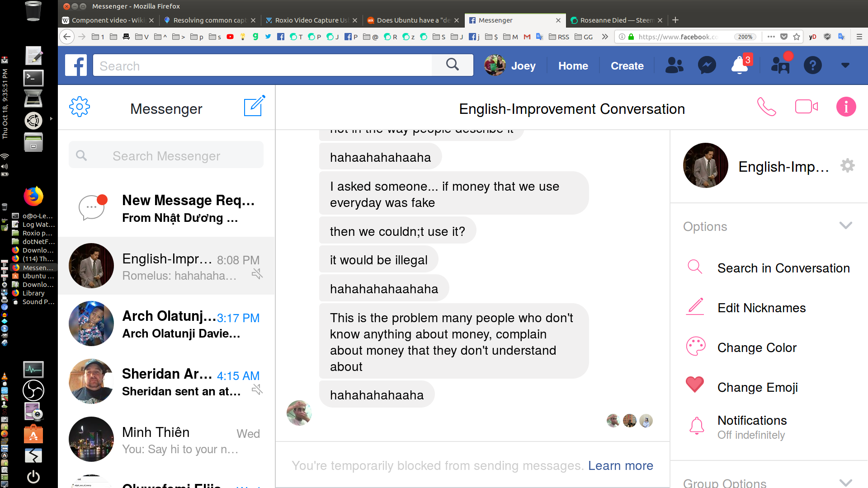Viewport: 868px width, 488px height.
Task: Bookmark this page with star icon
Action: [x=797, y=37]
